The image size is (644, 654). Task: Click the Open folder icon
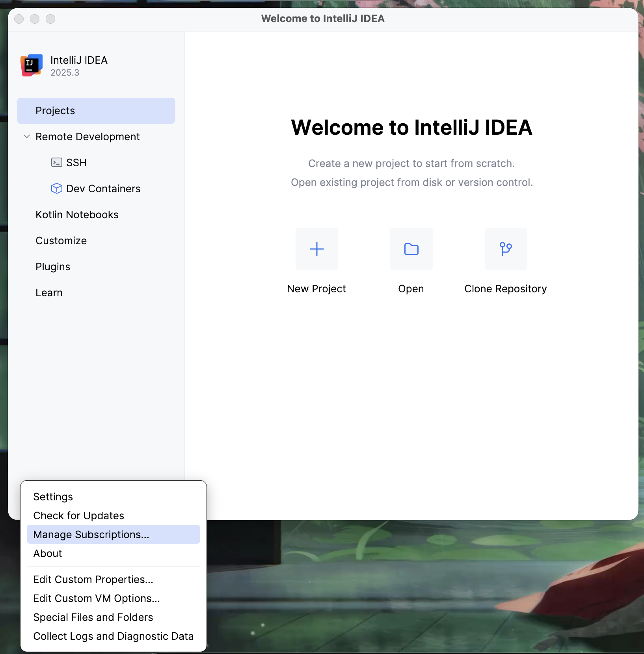click(x=411, y=249)
